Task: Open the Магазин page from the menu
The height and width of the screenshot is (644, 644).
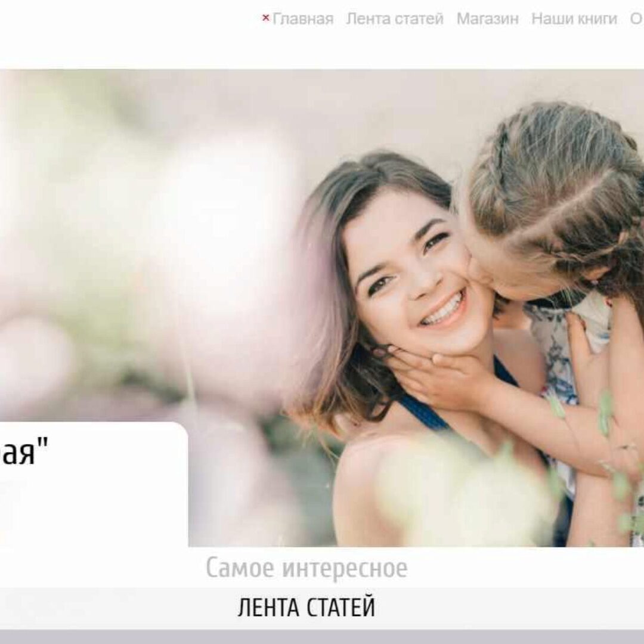Action: click(x=488, y=19)
